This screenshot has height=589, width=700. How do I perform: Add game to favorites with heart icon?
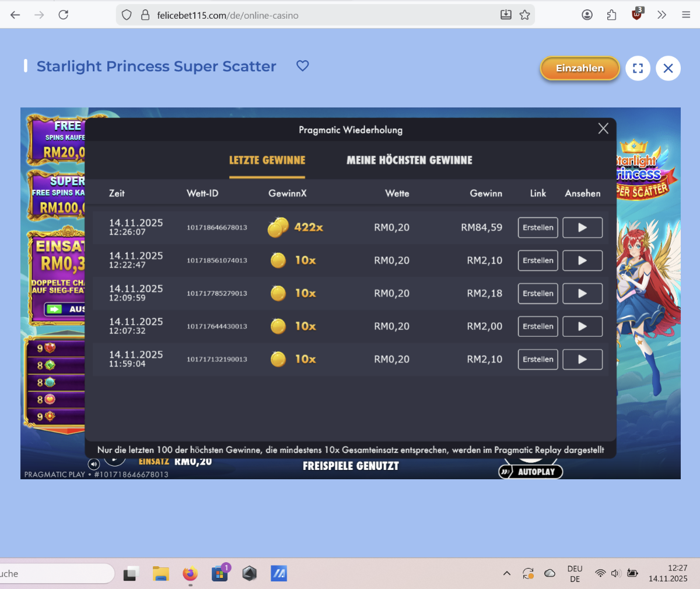[302, 66]
